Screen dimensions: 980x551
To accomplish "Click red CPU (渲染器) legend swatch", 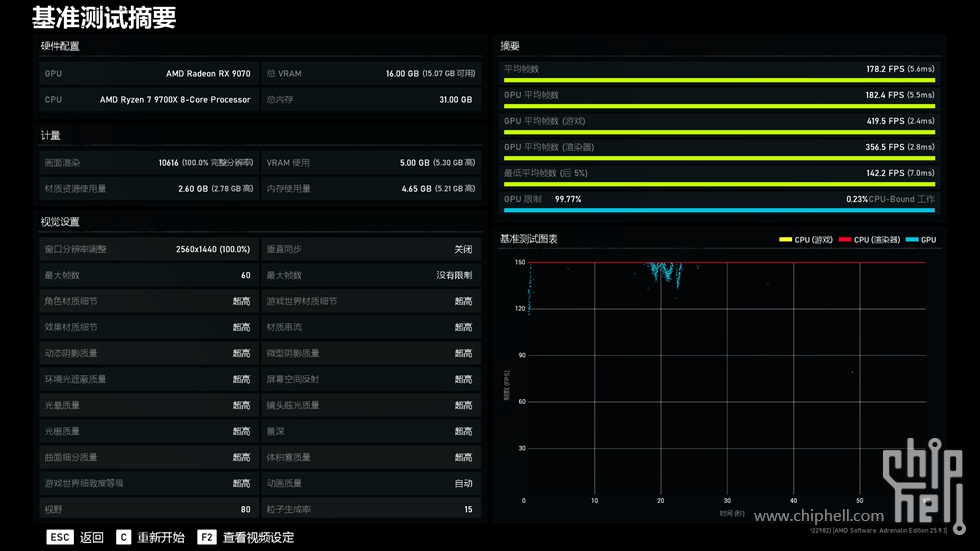I will click(x=845, y=240).
